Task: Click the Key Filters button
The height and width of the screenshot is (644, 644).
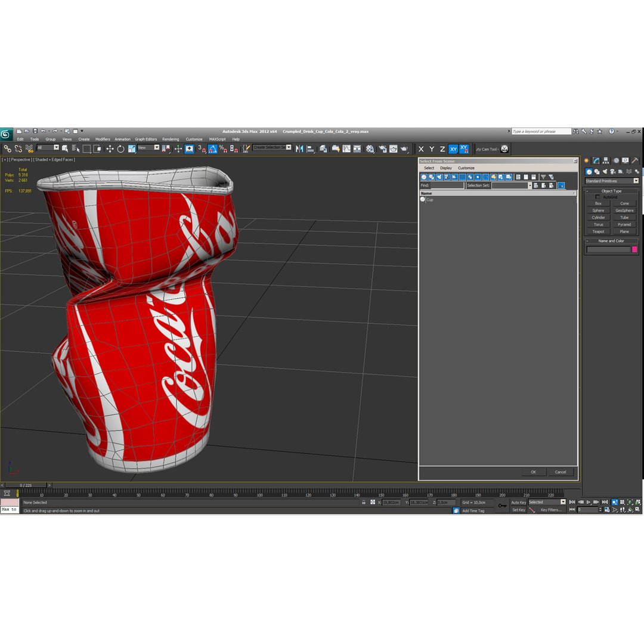Action: pos(551,510)
